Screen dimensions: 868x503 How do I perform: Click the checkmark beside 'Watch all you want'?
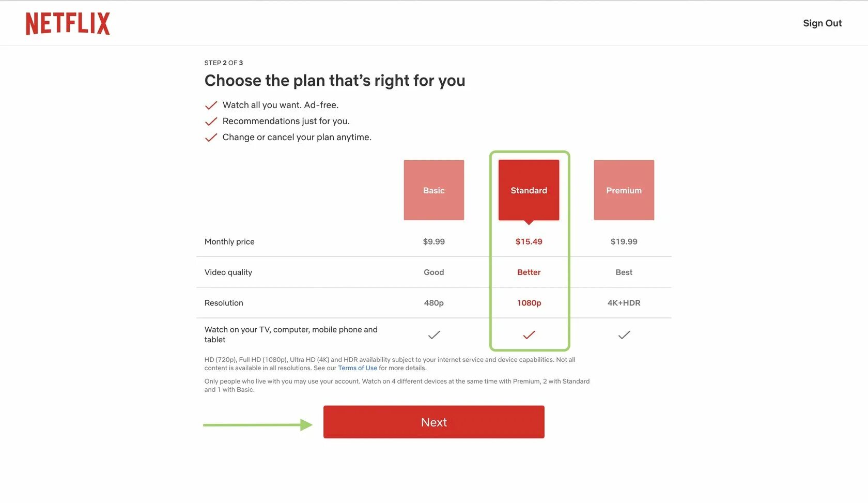[211, 105]
